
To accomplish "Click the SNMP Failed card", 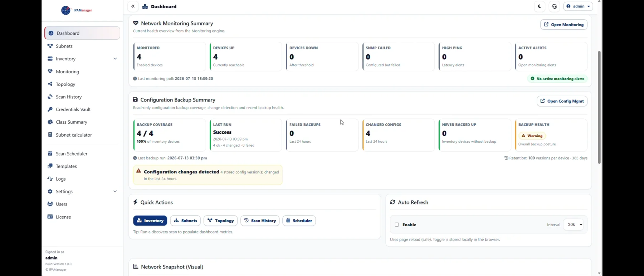I will pyautogui.click(x=398, y=56).
